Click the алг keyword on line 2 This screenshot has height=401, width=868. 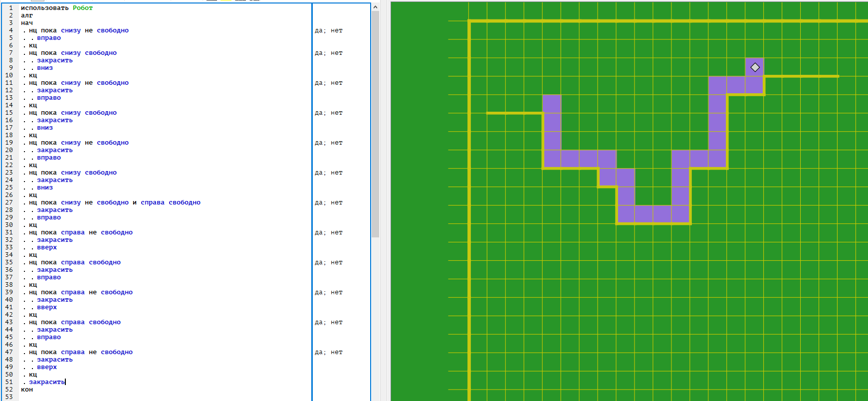[26, 15]
